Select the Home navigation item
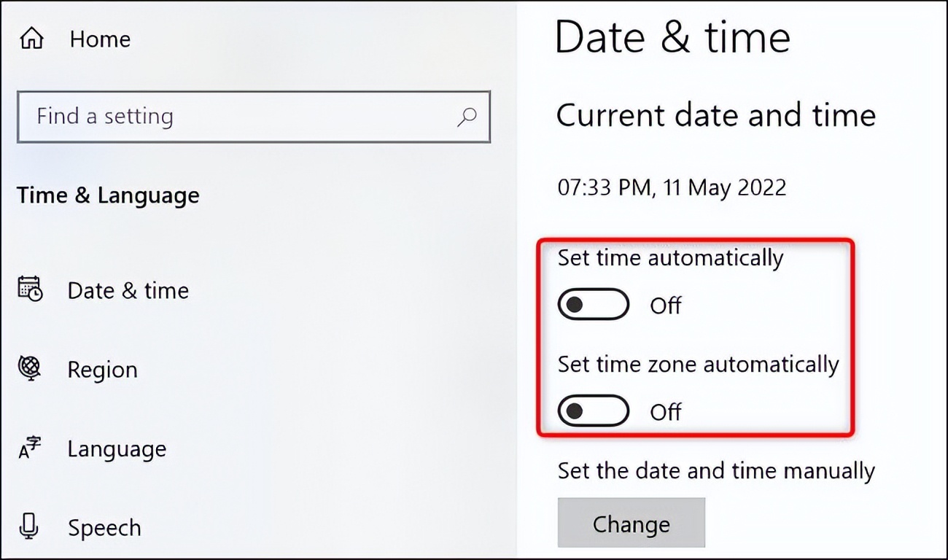The width and height of the screenshot is (948, 560). click(99, 39)
